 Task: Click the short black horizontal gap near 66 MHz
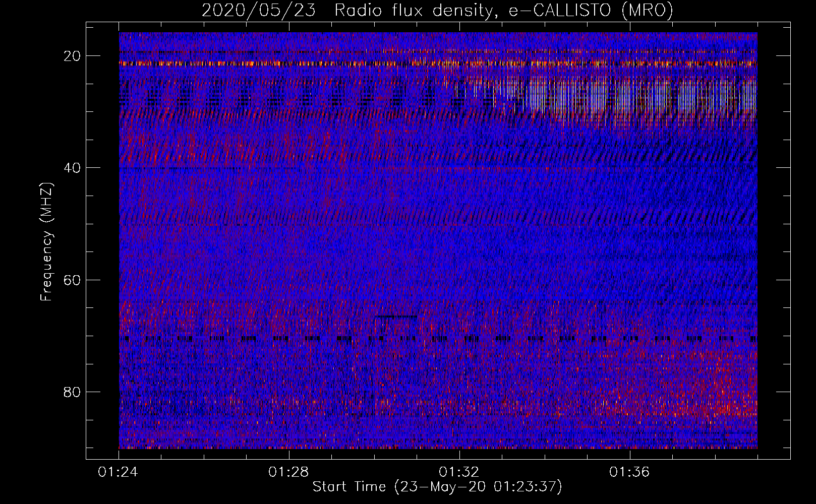pyautogui.click(x=396, y=317)
